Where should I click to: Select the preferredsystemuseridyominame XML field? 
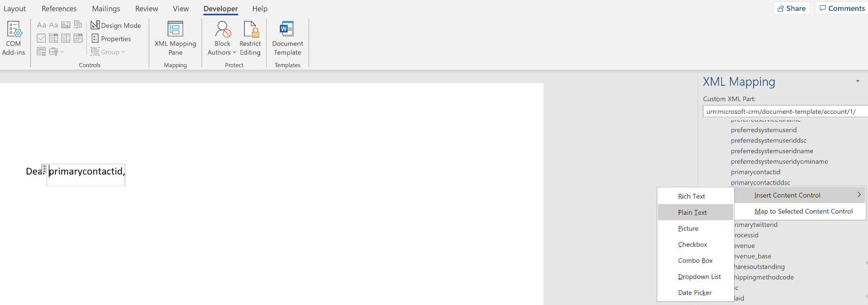780,161
